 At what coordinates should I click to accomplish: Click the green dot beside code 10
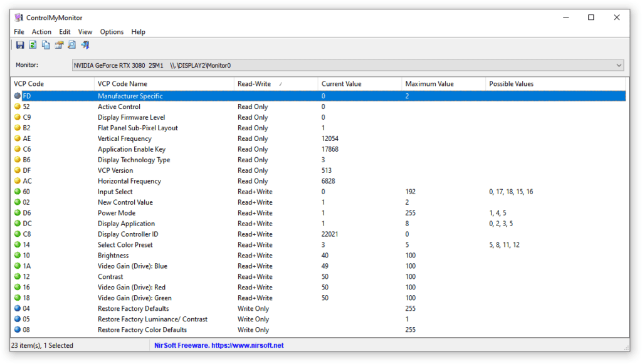tap(17, 255)
